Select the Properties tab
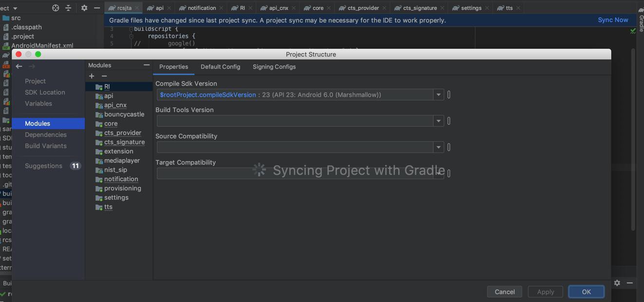Image resolution: width=644 pixels, height=302 pixels. (x=173, y=67)
